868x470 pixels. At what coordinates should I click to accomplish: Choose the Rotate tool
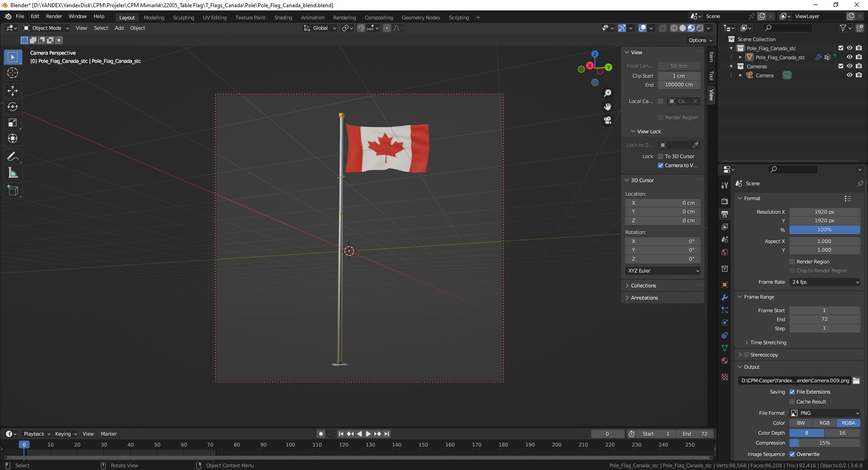pyautogui.click(x=13, y=107)
